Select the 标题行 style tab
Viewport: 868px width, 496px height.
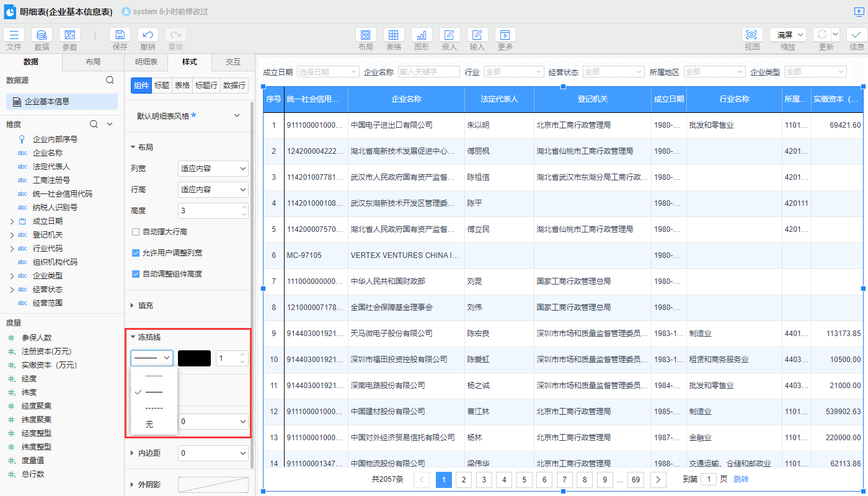click(206, 86)
